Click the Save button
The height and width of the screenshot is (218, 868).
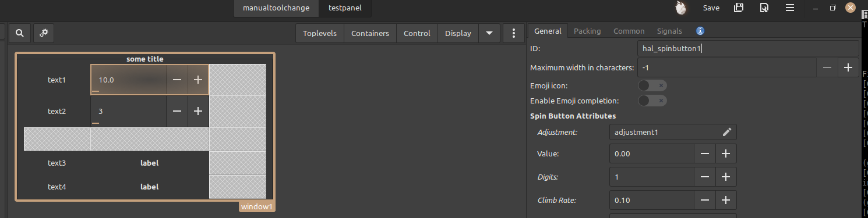tap(711, 8)
